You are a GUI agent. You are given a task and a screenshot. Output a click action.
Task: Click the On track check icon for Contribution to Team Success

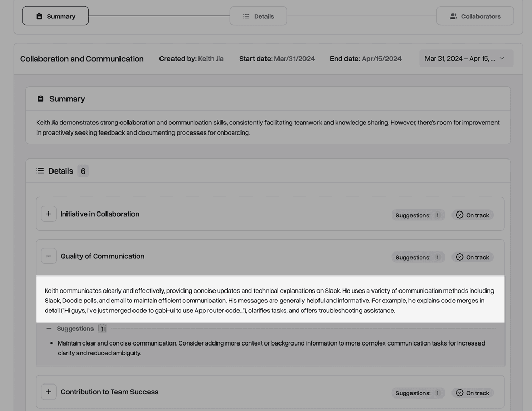[459, 393]
